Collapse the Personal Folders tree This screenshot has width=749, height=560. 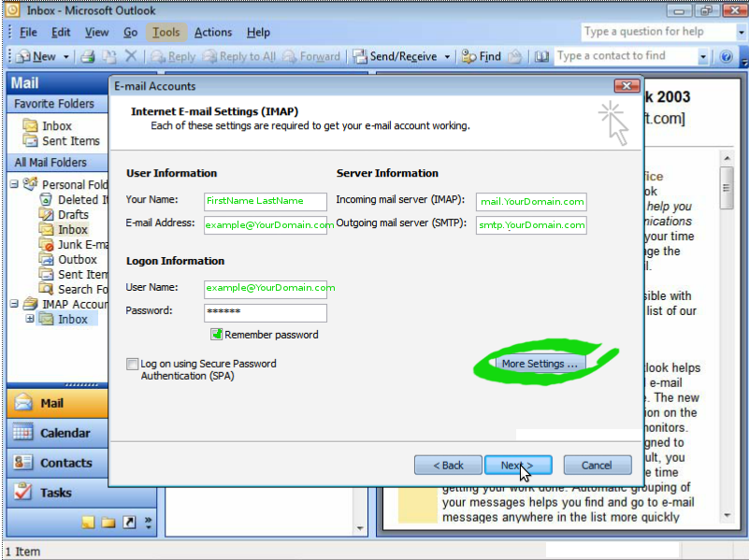pyautogui.click(x=14, y=184)
